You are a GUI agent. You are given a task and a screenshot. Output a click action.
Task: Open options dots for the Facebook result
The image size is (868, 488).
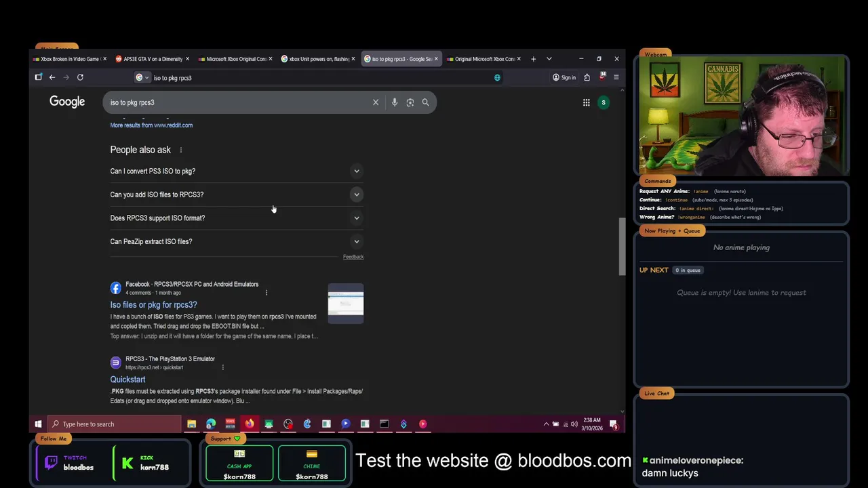click(267, 293)
